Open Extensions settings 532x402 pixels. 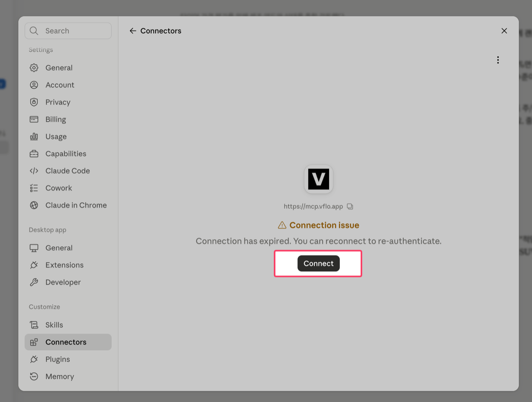pos(68,265)
